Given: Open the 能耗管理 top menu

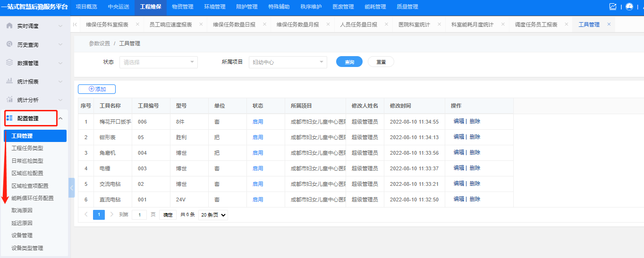Looking at the screenshot, I should [x=375, y=7].
